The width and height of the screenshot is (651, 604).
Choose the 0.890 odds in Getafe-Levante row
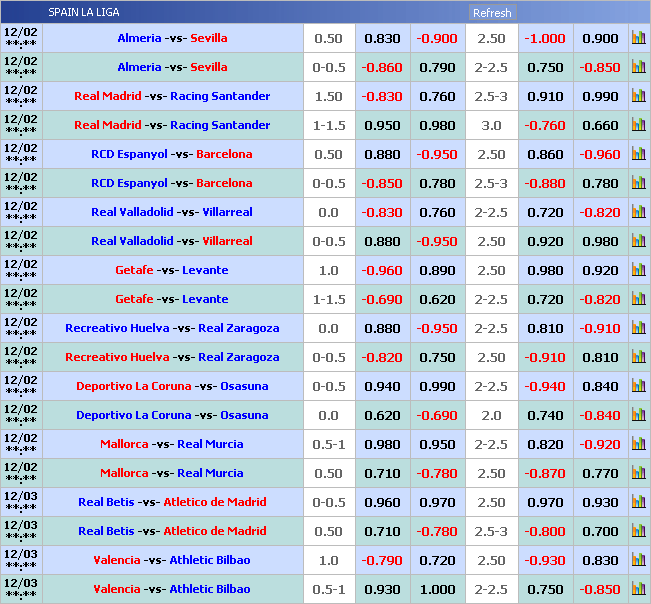[x=437, y=270]
